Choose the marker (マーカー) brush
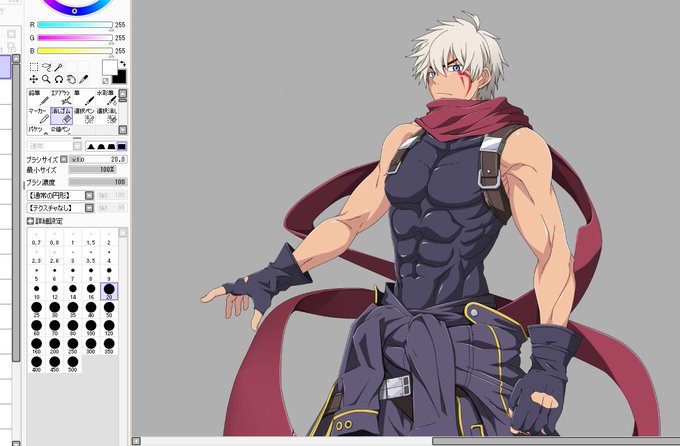This screenshot has height=446, width=680. pyautogui.click(x=39, y=116)
